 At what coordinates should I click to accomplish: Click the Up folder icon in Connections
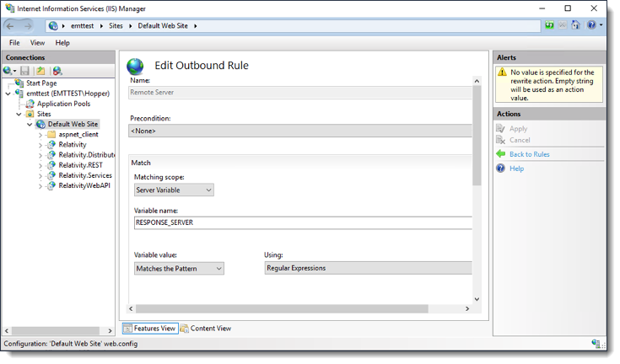point(40,71)
